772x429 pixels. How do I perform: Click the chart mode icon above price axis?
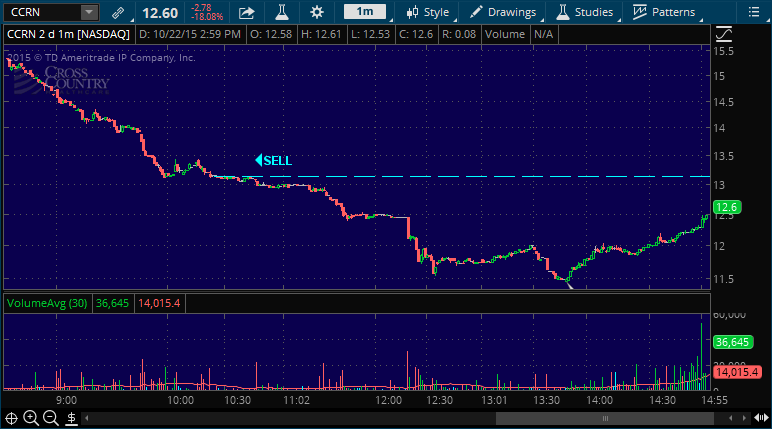tap(725, 33)
